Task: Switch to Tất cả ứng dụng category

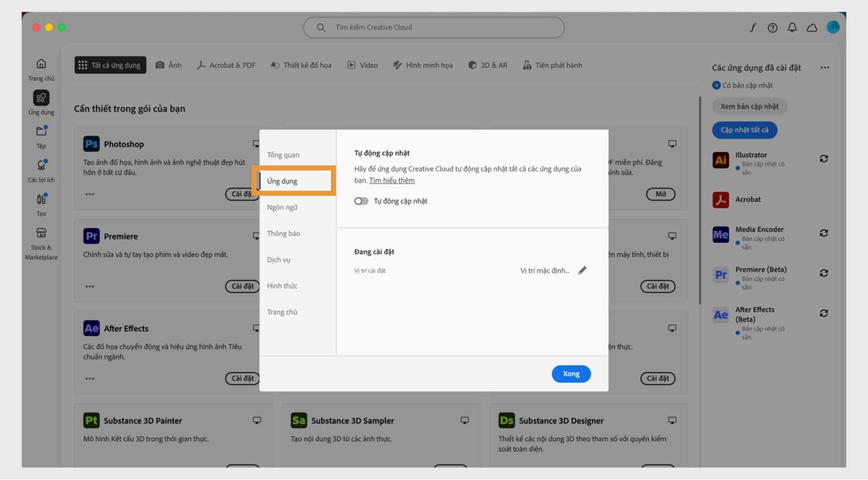Action: click(x=110, y=65)
